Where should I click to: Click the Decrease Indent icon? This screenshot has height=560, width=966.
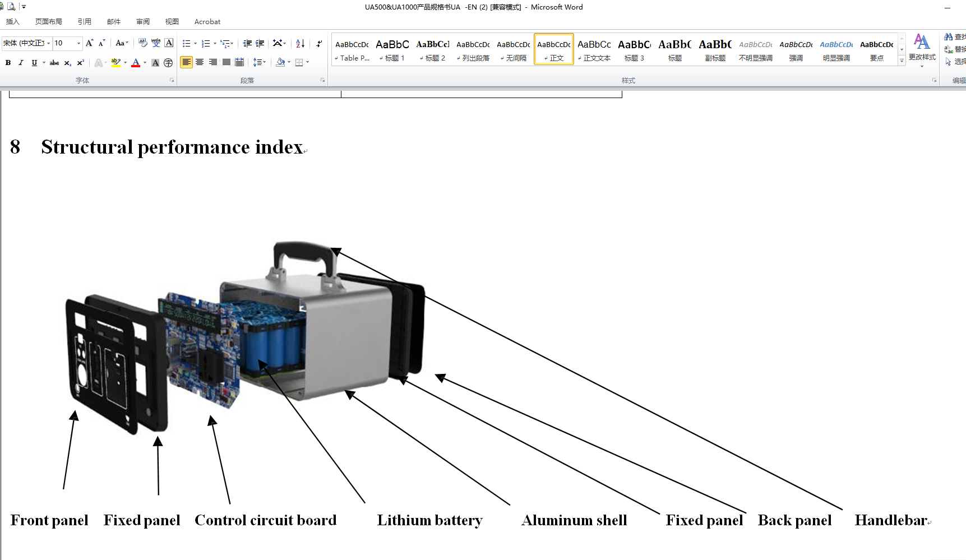247,43
